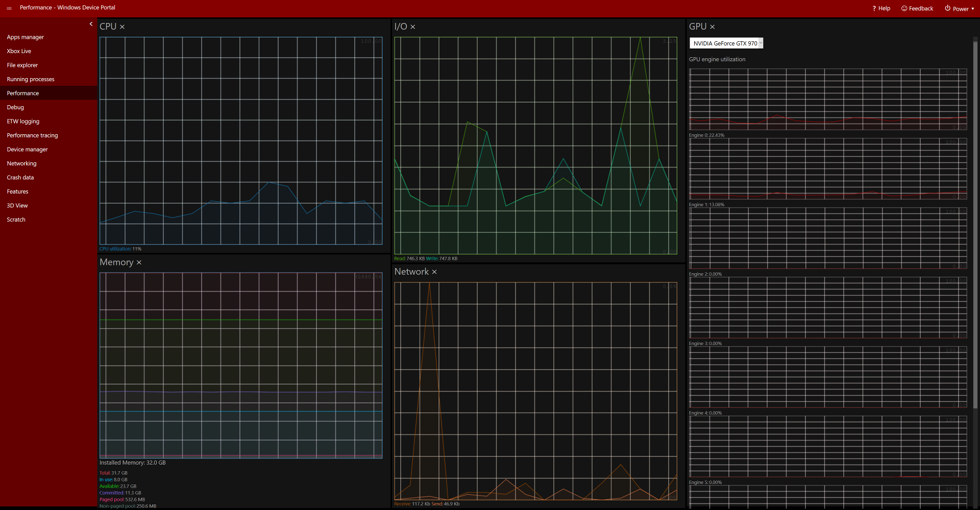View Crash data

48,178
